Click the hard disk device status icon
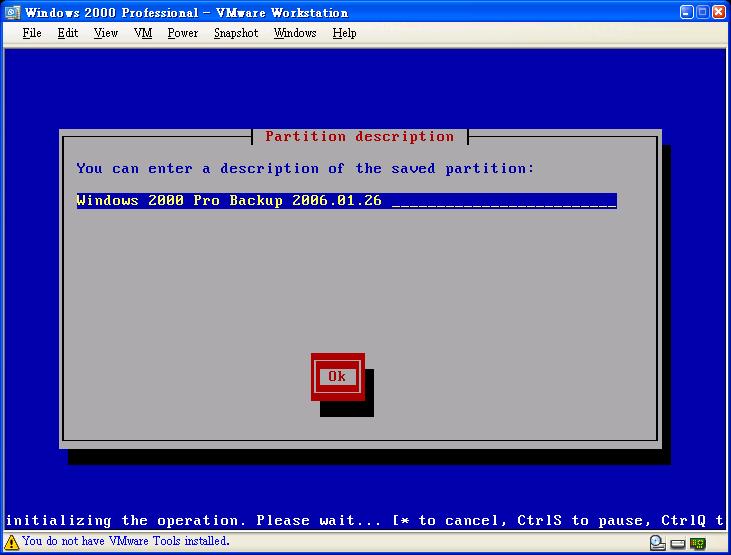 point(657,543)
